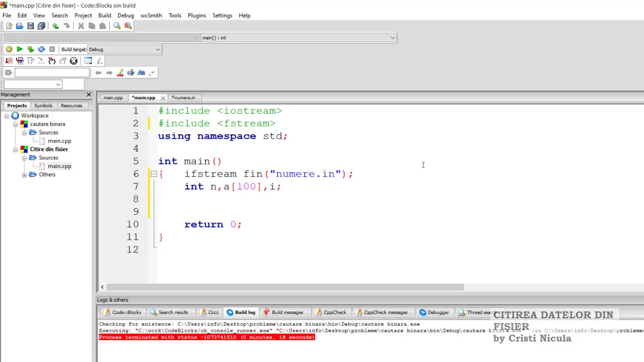Viewport: 644px width, 362px height.
Task: Build the project with gear icon
Action: pos(9,49)
